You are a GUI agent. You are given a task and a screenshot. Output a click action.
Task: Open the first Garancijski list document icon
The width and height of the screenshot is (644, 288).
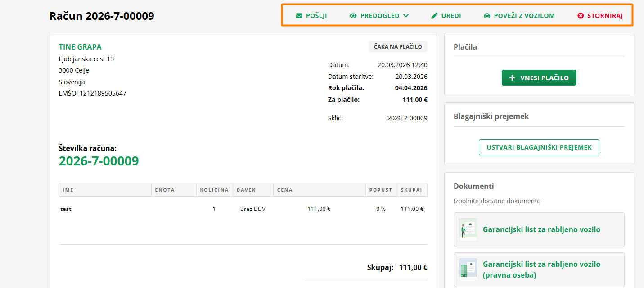tap(468, 229)
